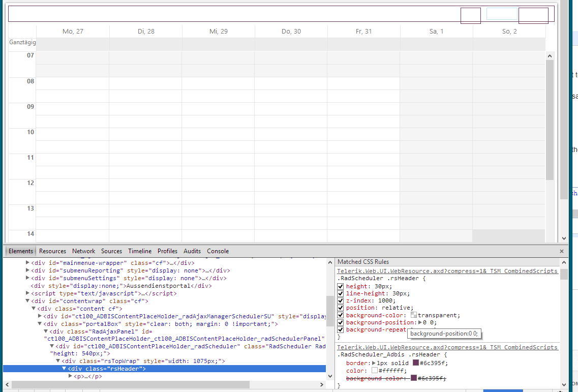Viewport: 578px width, 392px height.
Task: Click the white #ffffff color swatch
Action: (375, 371)
